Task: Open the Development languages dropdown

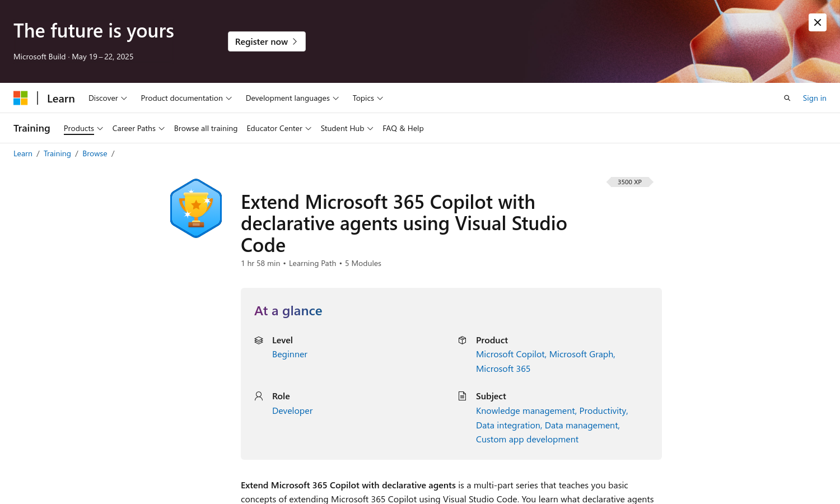Action: click(x=292, y=98)
